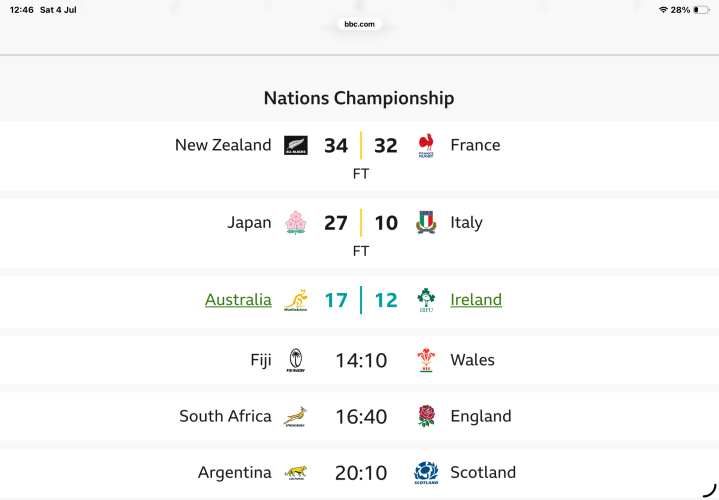Tap the Argentina Pumas jaguar logo
Viewport: 719px width, 500px height.
point(296,473)
